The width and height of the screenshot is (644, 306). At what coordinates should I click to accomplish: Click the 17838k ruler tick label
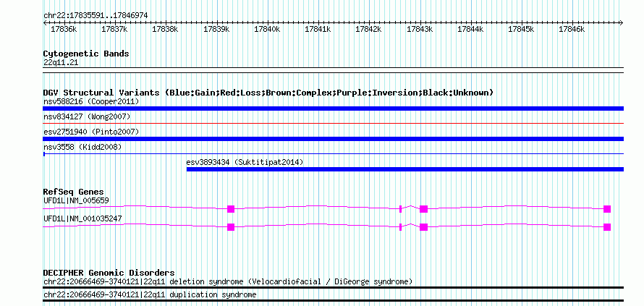(165, 29)
